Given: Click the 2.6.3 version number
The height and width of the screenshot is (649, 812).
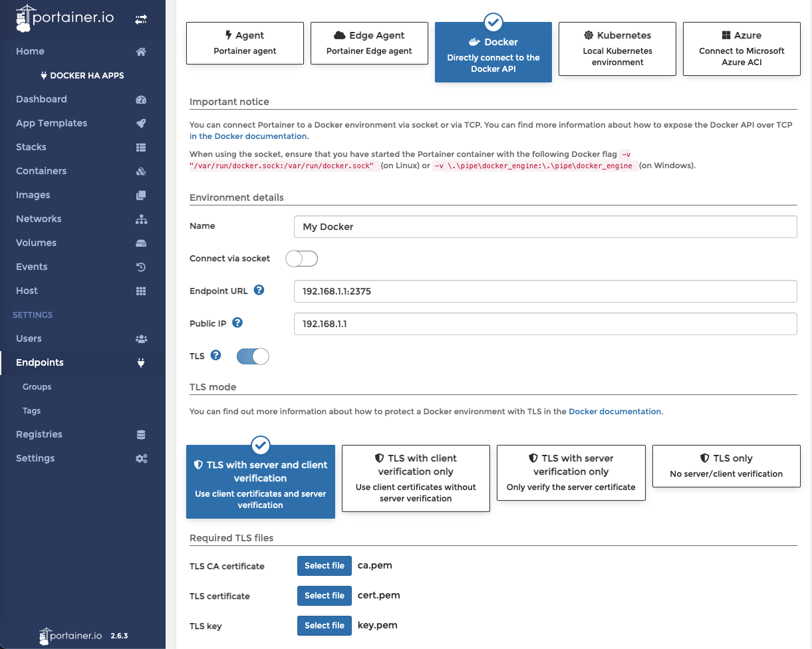Looking at the screenshot, I should click(x=119, y=636).
